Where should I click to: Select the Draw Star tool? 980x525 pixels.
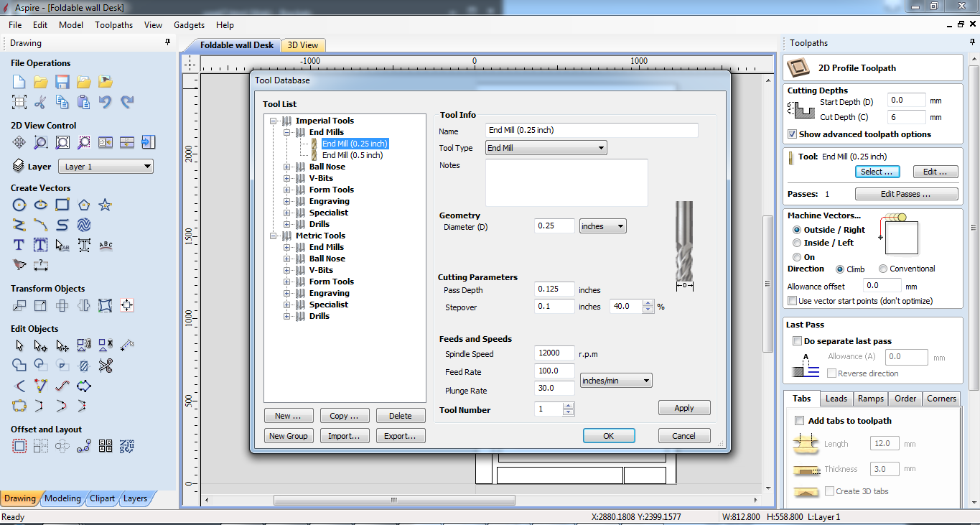click(x=106, y=205)
